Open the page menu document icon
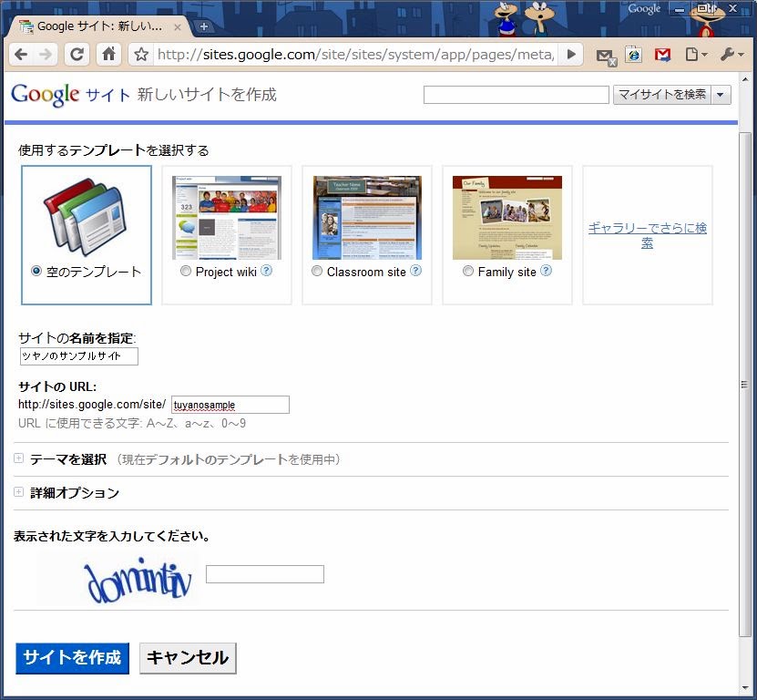The width and height of the screenshot is (757, 700). tap(695, 55)
